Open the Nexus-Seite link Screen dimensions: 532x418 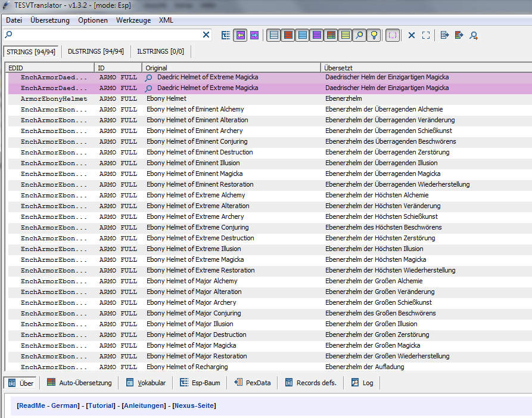pyautogui.click(x=194, y=405)
